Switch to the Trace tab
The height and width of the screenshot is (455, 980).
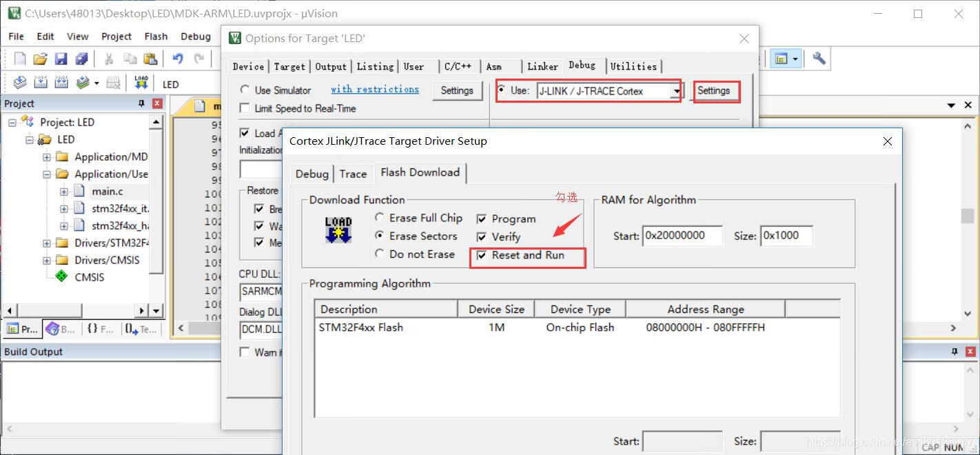[x=353, y=174]
